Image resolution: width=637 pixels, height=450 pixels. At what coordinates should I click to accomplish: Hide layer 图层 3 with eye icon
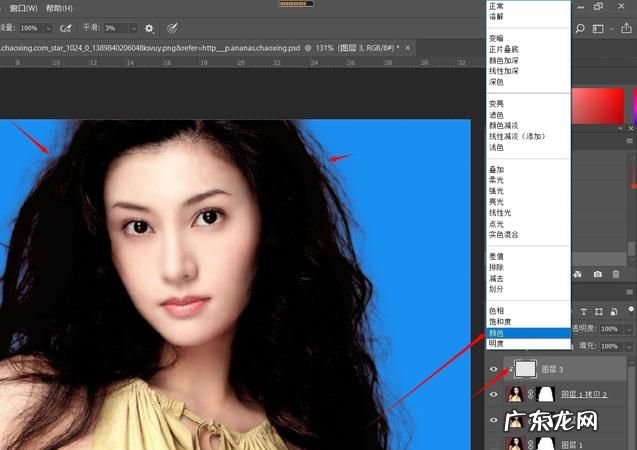494,369
